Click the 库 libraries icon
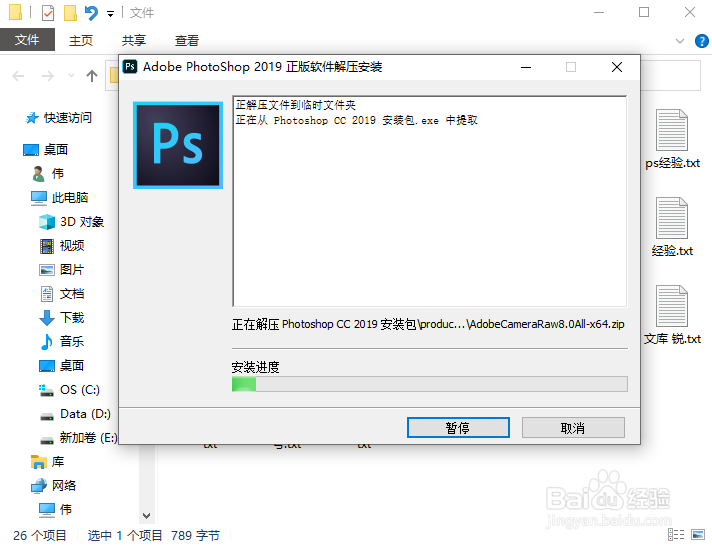This screenshot has height=546, width=712. (39, 462)
